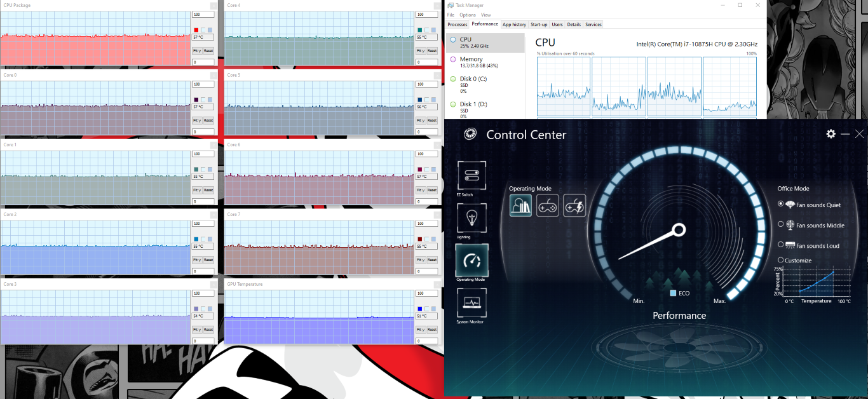Switch to the App history tab

(514, 25)
